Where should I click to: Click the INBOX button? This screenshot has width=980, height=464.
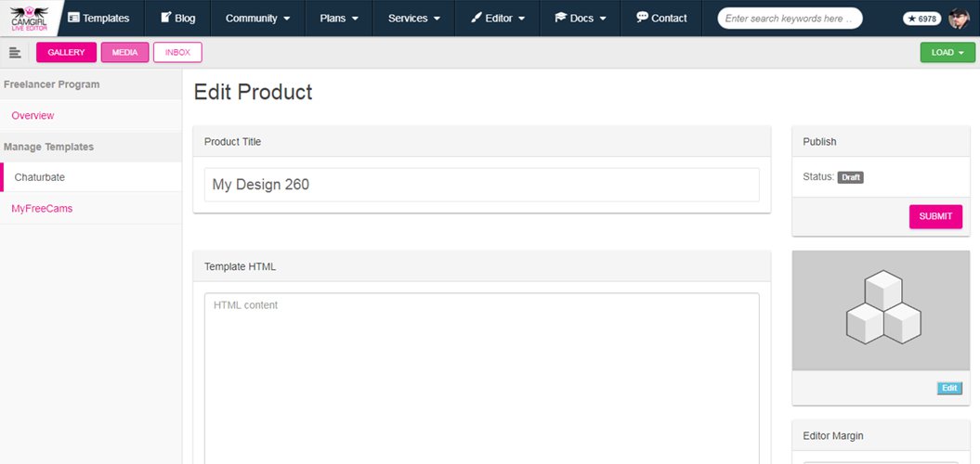177,53
